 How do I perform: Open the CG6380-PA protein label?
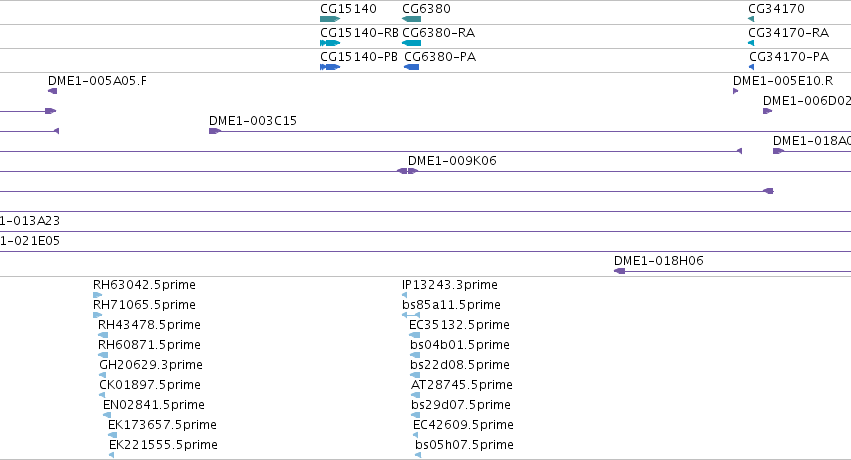[x=440, y=57]
